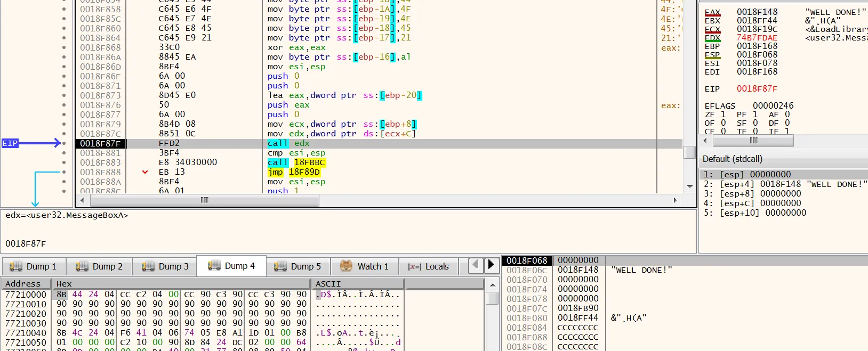Toggle breakpoint dot beside address 0018F86F
Image resolution: width=868 pixels, height=351 pixels.
coord(65,76)
